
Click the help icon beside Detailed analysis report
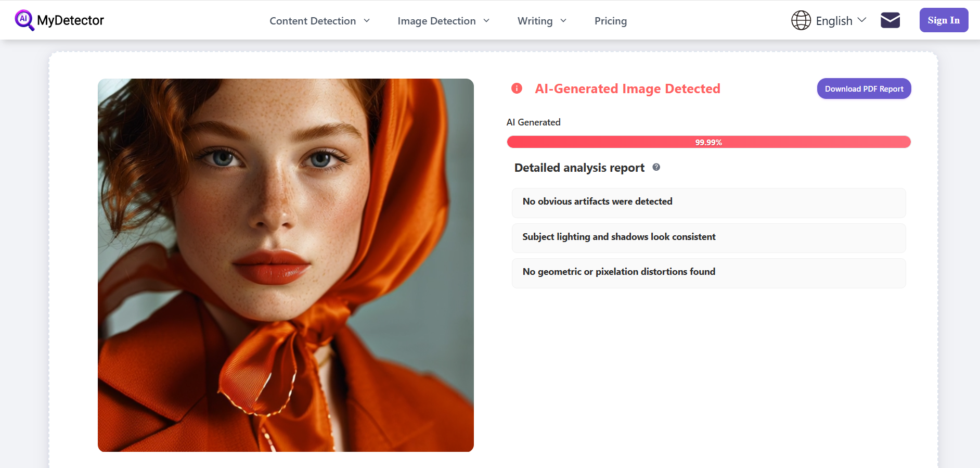(656, 167)
